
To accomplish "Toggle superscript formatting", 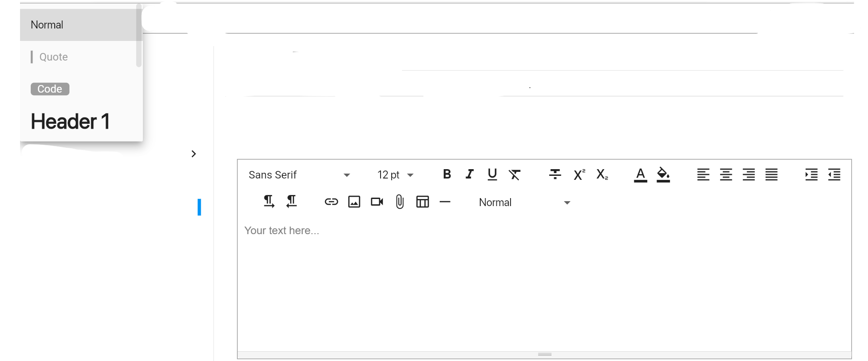I will [579, 174].
